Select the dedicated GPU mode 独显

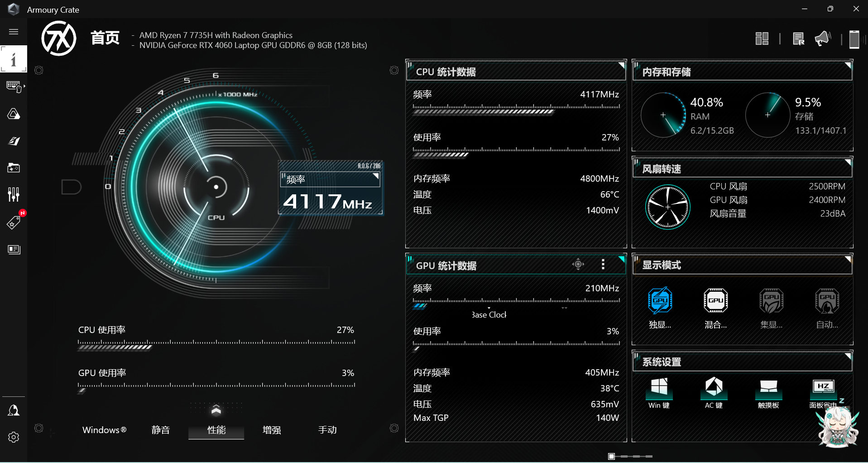click(x=660, y=308)
